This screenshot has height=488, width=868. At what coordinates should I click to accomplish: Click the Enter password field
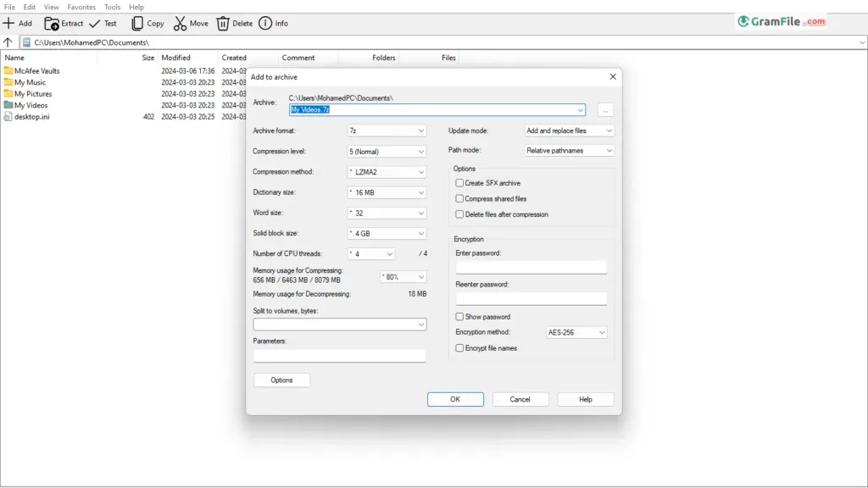coord(531,267)
